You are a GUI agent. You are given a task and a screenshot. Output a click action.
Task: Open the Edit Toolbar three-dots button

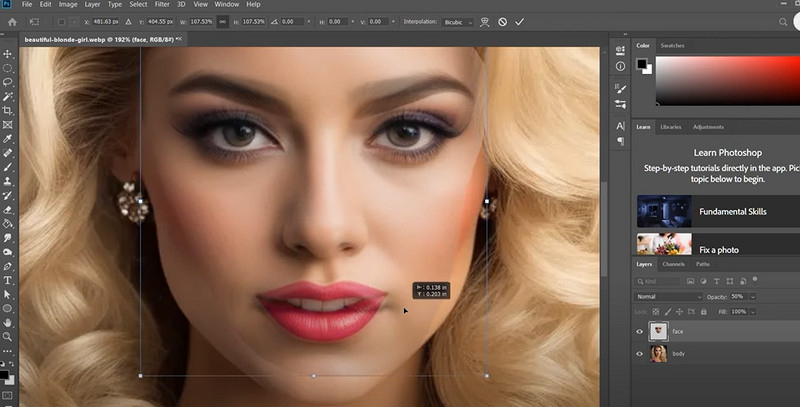coord(8,351)
